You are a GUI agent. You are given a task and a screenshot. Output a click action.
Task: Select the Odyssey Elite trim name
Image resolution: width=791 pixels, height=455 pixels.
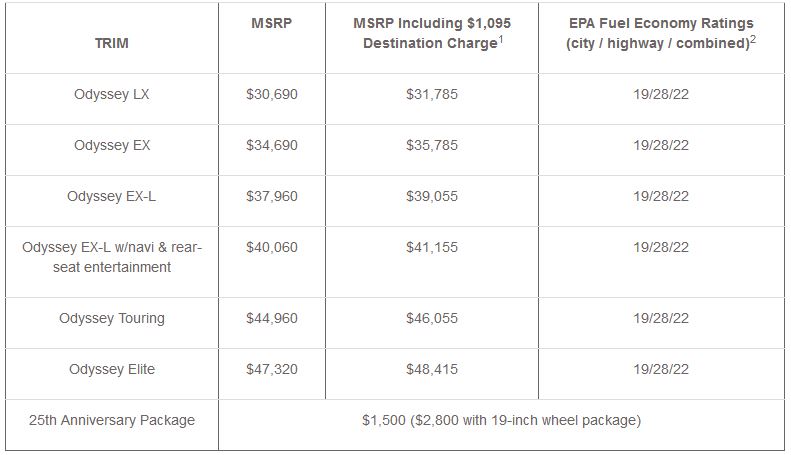(112, 370)
